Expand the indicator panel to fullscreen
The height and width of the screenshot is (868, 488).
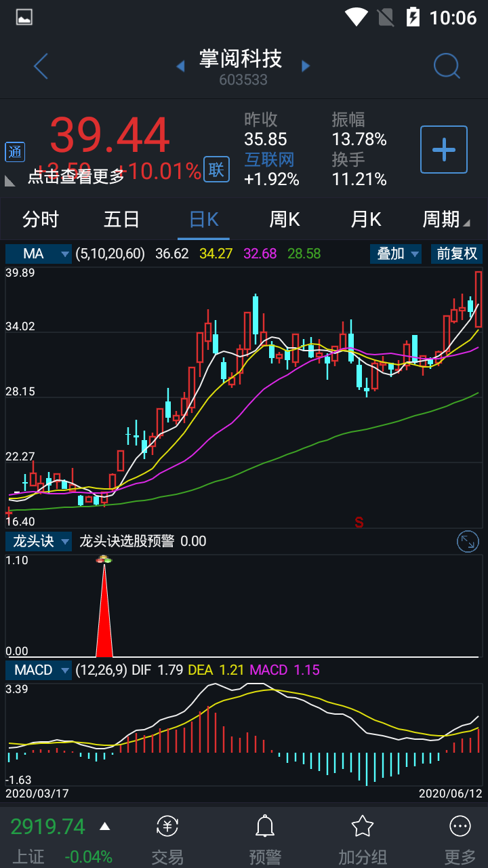pyautogui.click(x=468, y=541)
